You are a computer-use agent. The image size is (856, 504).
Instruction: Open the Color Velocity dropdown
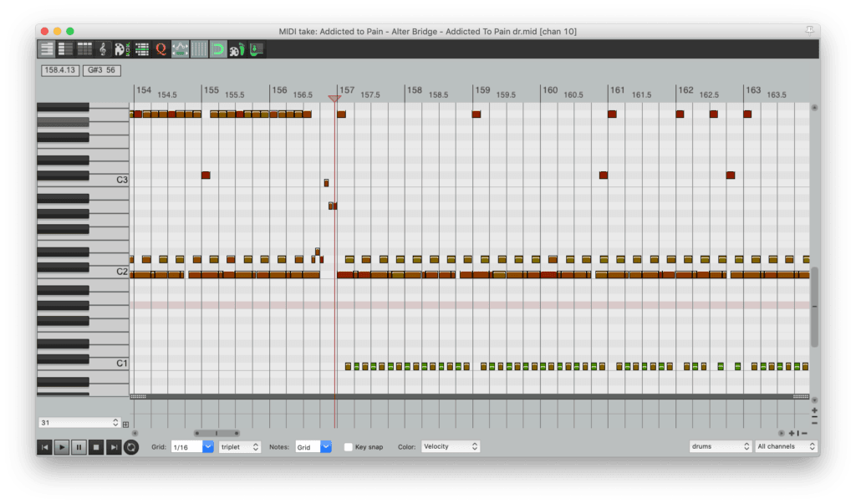[x=451, y=447]
